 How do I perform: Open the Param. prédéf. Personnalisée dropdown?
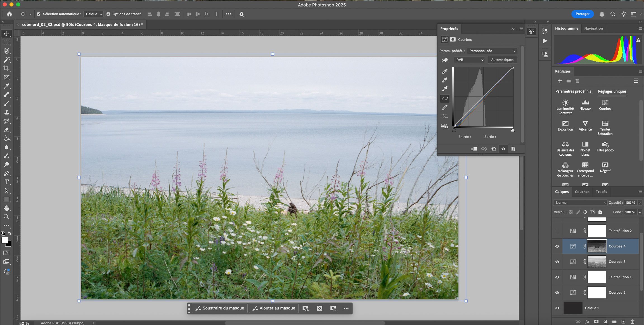coord(492,51)
